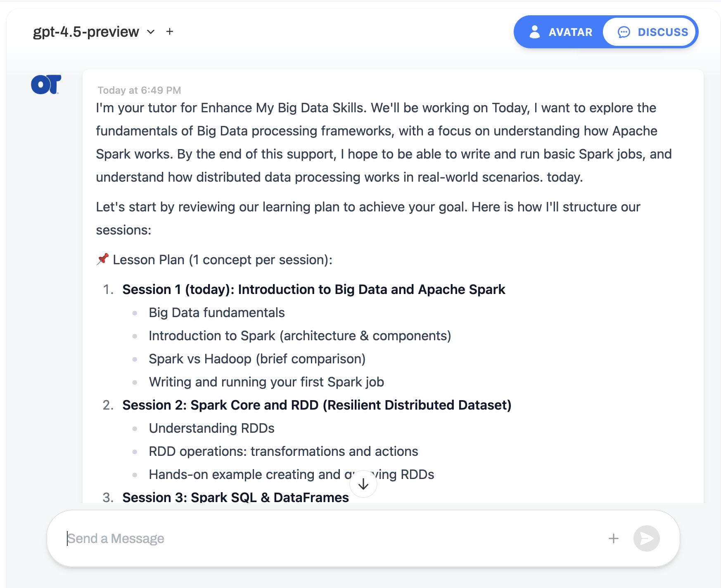Open the gpt-4.5-preview model name selector
Screen dimensions: 721x588
pos(86,32)
